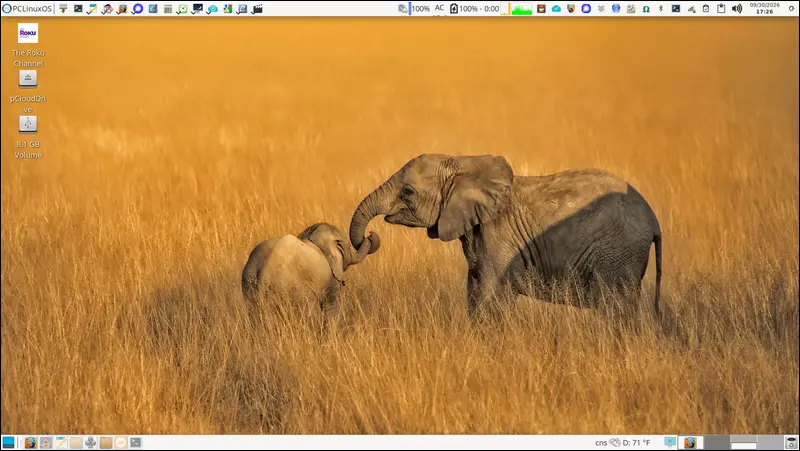Click the battery 100% - 0:00 indicator

coord(474,9)
